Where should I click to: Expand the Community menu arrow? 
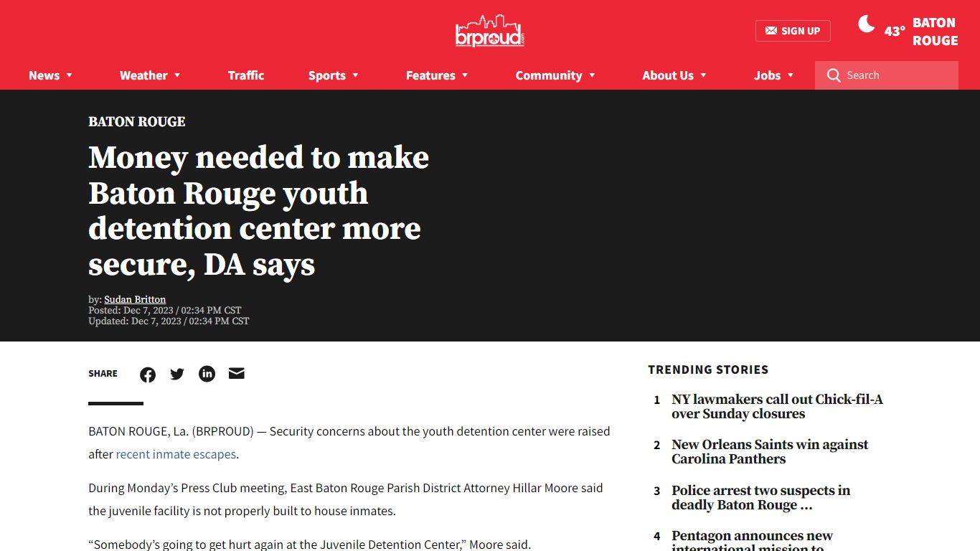592,75
